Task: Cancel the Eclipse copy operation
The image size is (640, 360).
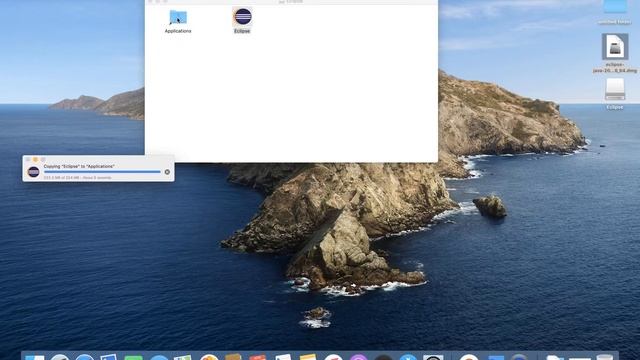Action: 167,172
